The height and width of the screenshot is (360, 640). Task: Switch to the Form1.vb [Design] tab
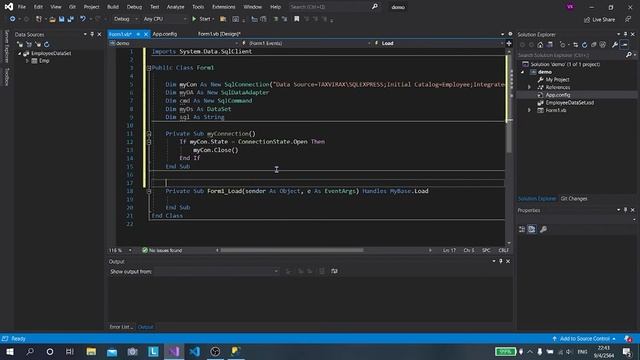(219, 34)
